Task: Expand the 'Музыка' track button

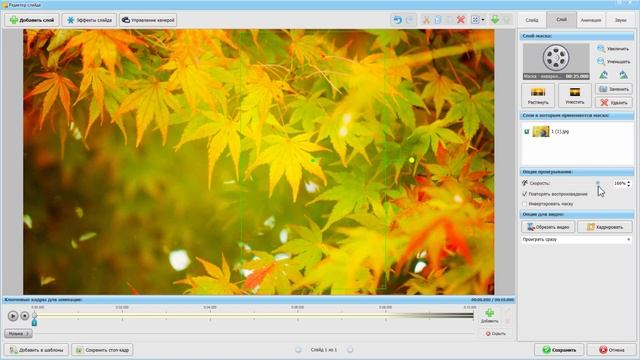Action: (18, 333)
